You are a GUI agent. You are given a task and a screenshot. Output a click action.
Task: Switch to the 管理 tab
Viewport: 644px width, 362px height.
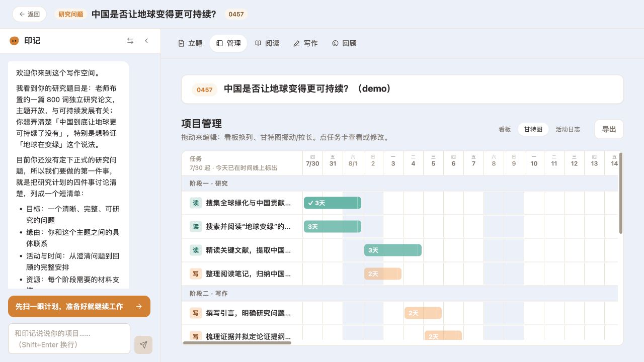click(x=228, y=43)
